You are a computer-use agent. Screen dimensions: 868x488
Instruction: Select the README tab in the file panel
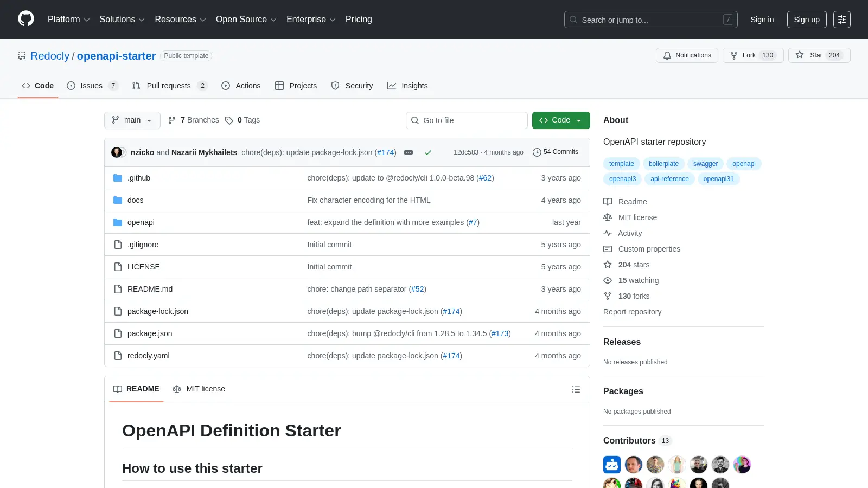(x=136, y=389)
